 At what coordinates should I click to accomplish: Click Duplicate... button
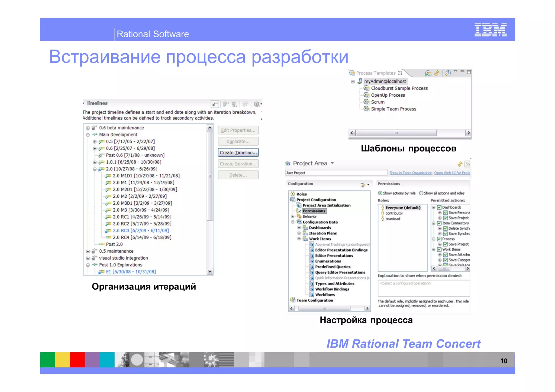coord(238,141)
